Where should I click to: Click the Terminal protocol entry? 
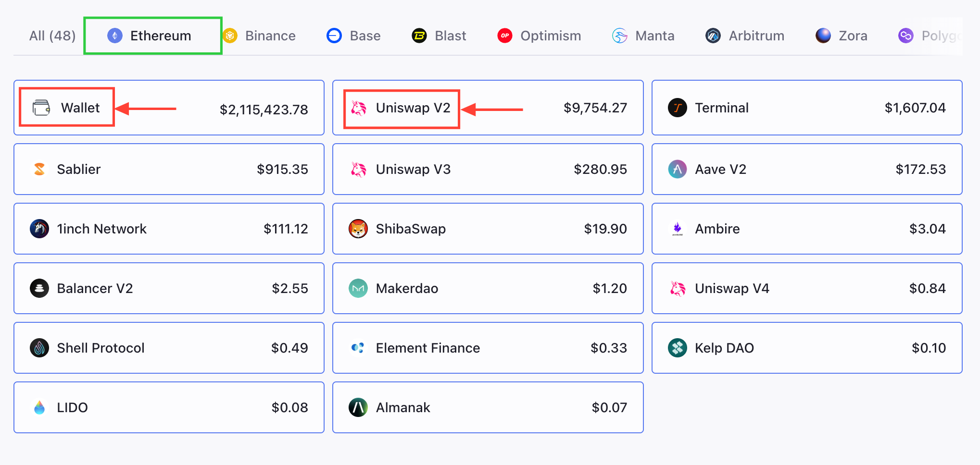tap(806, 108)
